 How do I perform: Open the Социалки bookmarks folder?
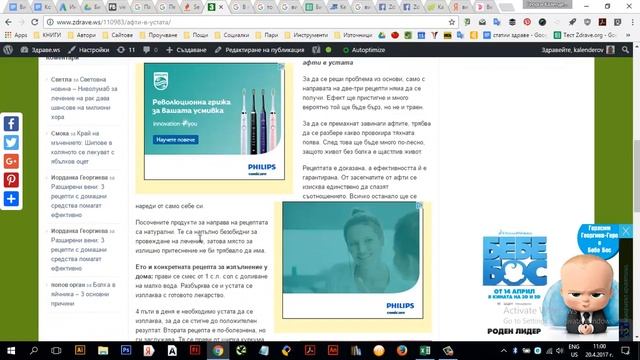232,36
